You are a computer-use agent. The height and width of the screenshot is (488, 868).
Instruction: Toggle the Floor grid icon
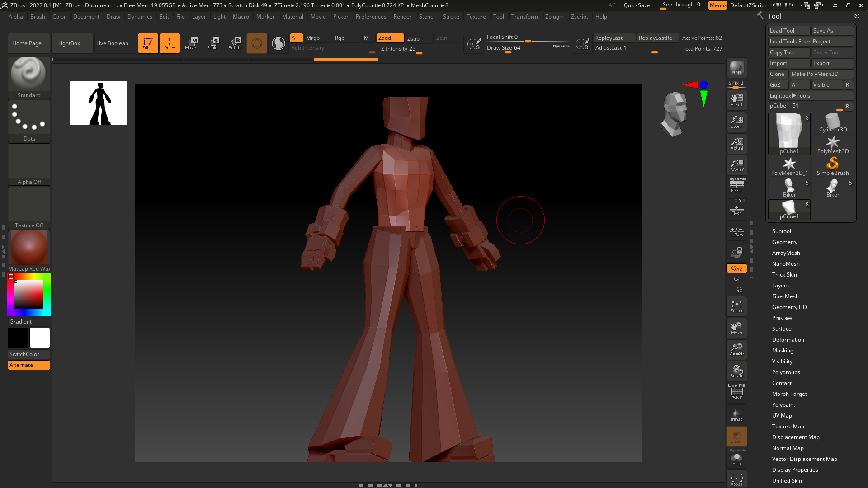click(x=736, y=210)
